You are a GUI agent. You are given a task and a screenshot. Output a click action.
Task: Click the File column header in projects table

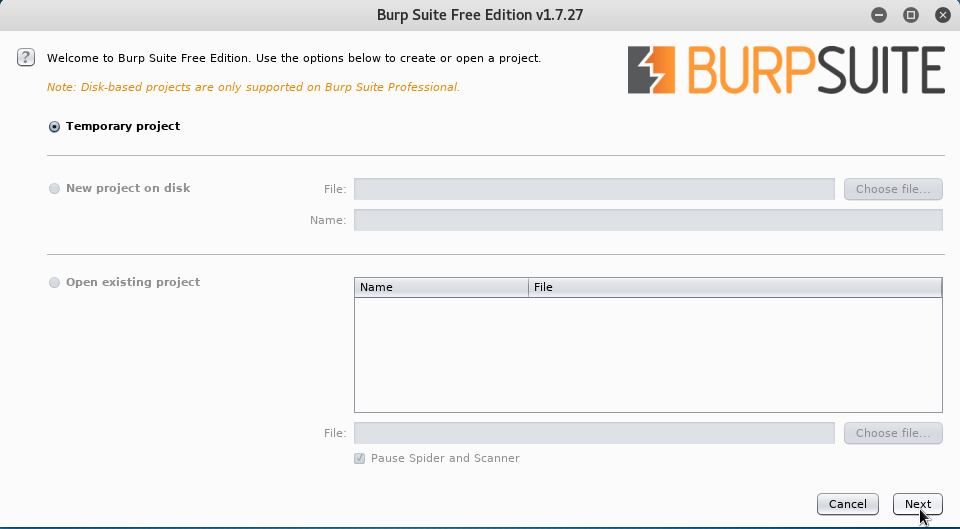734,288
